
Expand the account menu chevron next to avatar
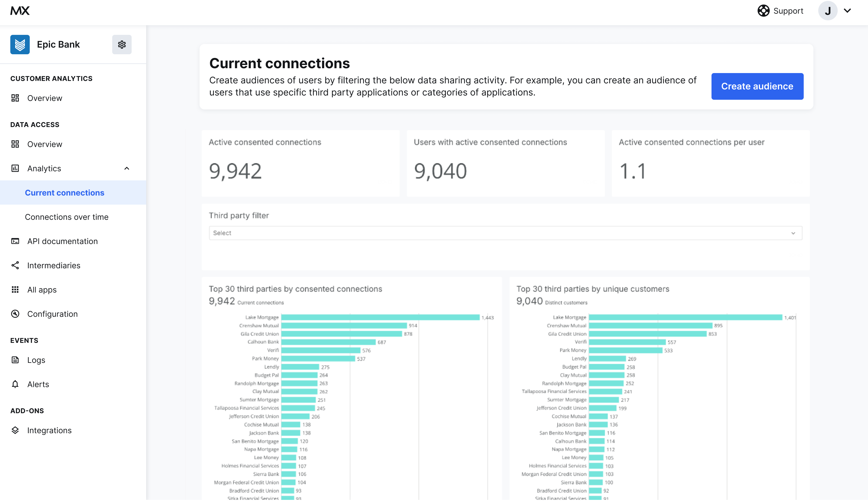[x=848, y=11]
